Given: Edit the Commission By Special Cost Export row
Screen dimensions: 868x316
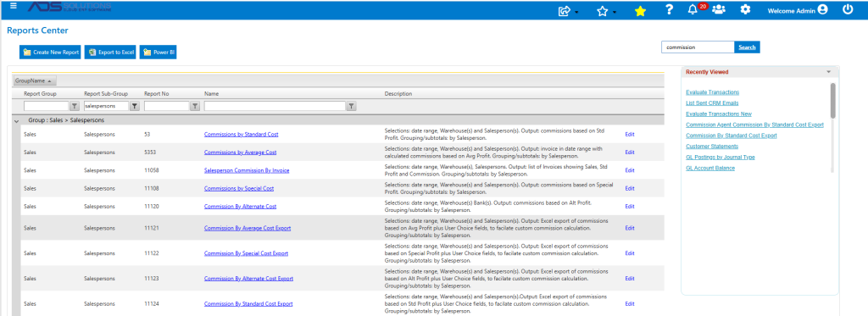Looking at the screenshot, I should pyautogui.click(x=630, y=253).
